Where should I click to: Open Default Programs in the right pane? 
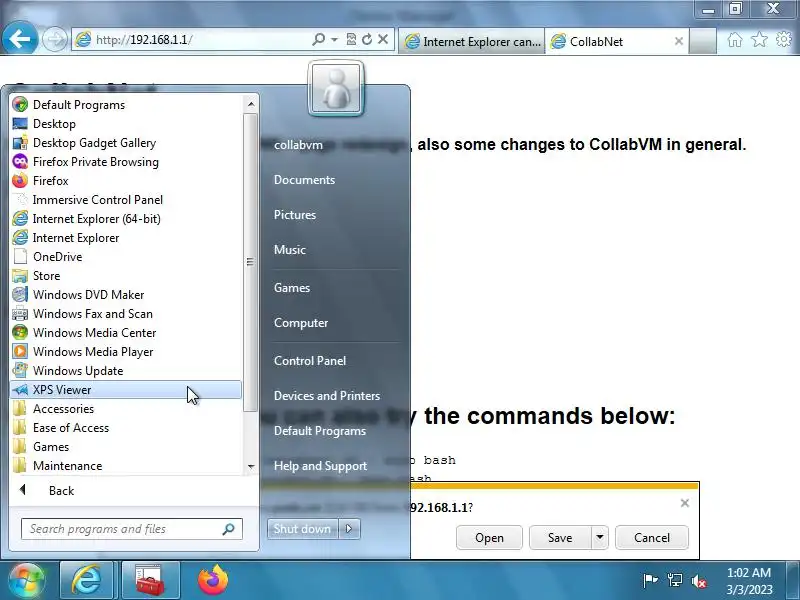[320, 431]
